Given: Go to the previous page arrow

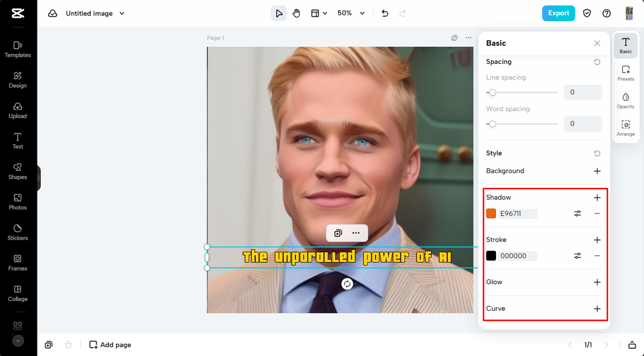Looking at the screenshot, I should point(570,345).
